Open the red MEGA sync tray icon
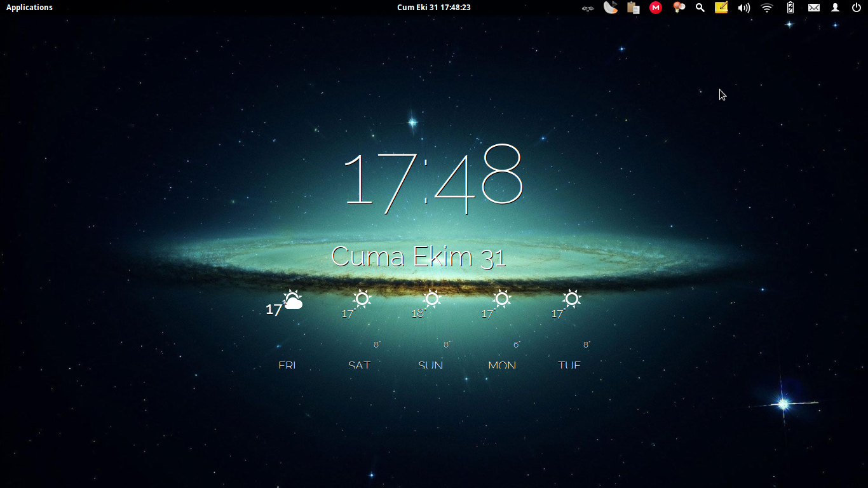 (656, 8)
